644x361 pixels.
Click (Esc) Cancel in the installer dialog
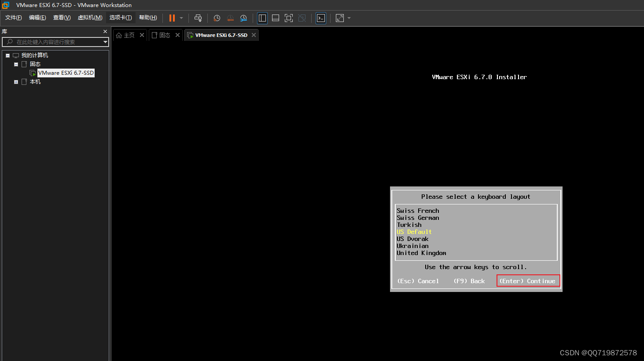point(418,281)
